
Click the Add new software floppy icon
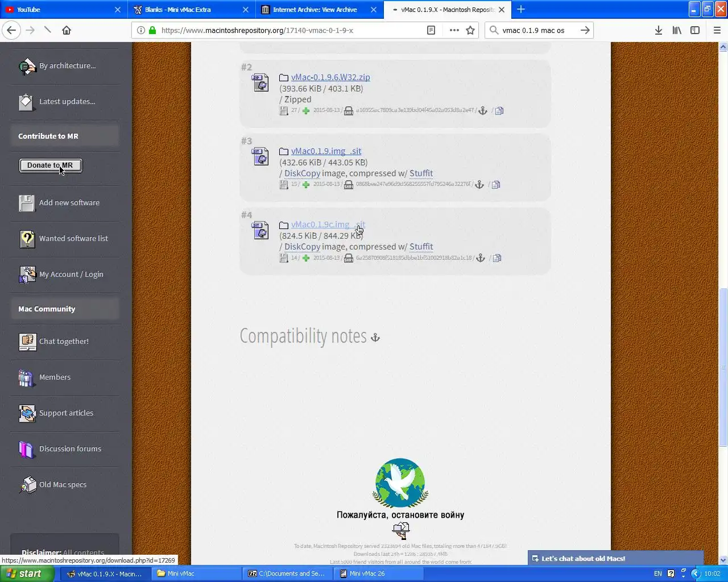(x=27, y=203)
